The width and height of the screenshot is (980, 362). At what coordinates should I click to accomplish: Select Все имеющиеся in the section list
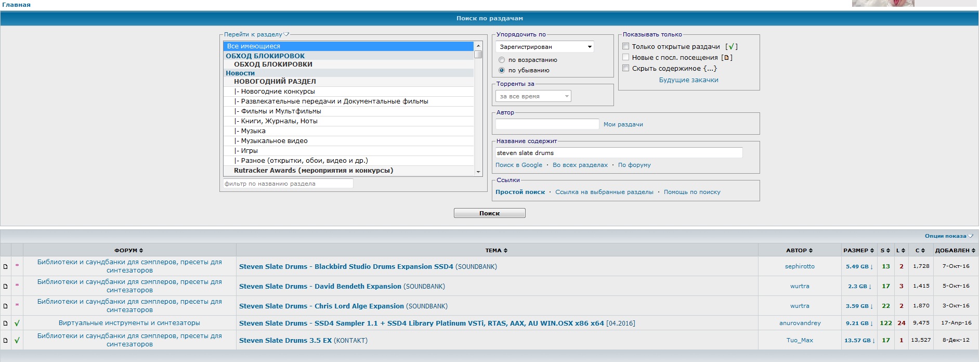pyautogui.click(x=348, y=46)
